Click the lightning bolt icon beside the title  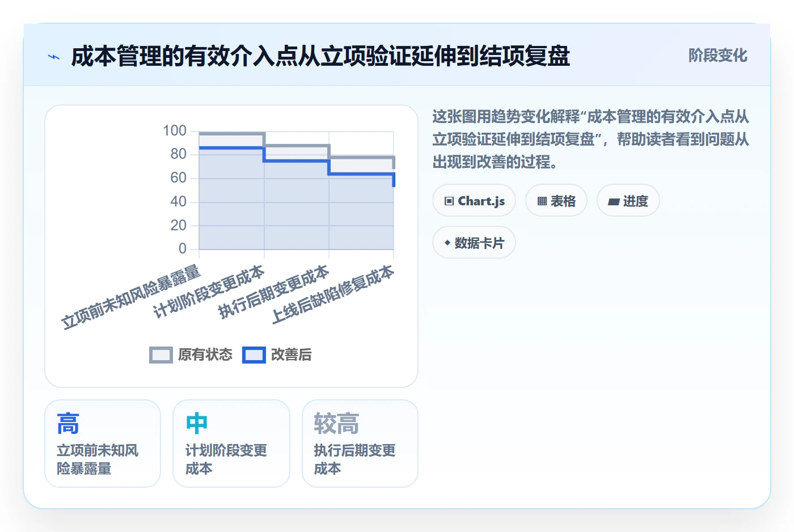click(54, 57)
